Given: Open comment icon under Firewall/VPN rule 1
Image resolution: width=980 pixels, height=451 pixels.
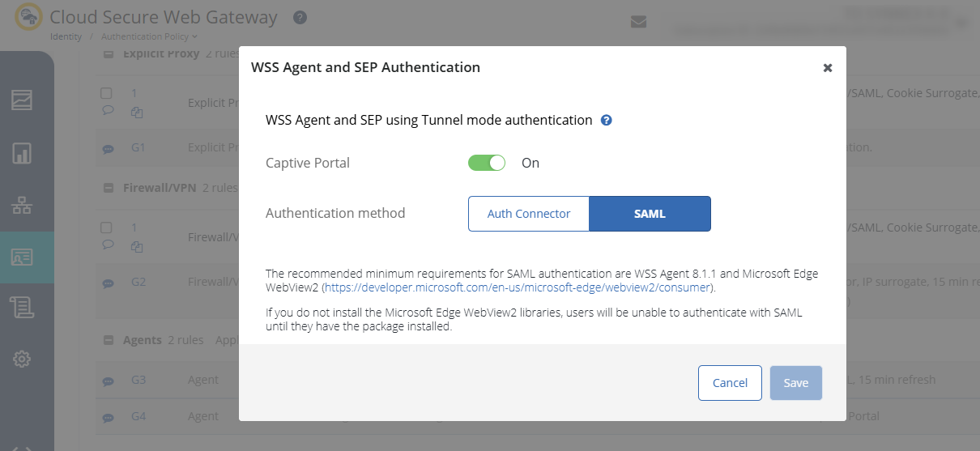Looking at the screenshot, I should 107,245.
